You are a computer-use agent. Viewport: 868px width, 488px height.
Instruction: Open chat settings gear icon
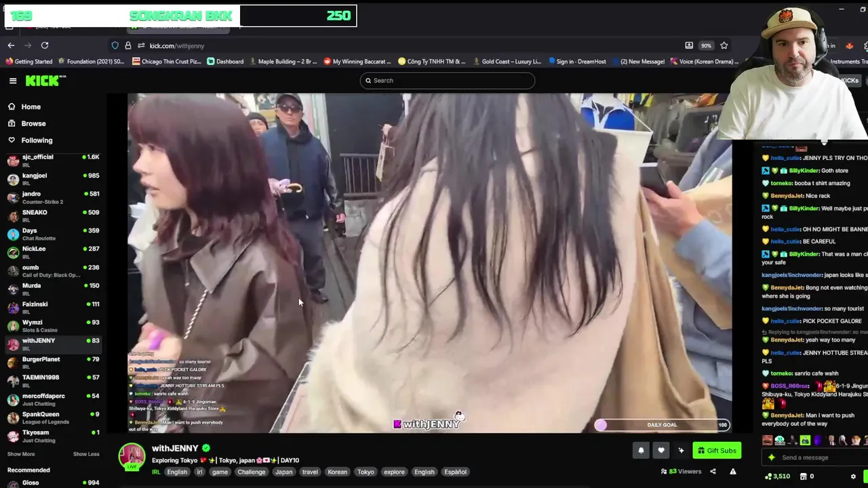pos(853,476)
